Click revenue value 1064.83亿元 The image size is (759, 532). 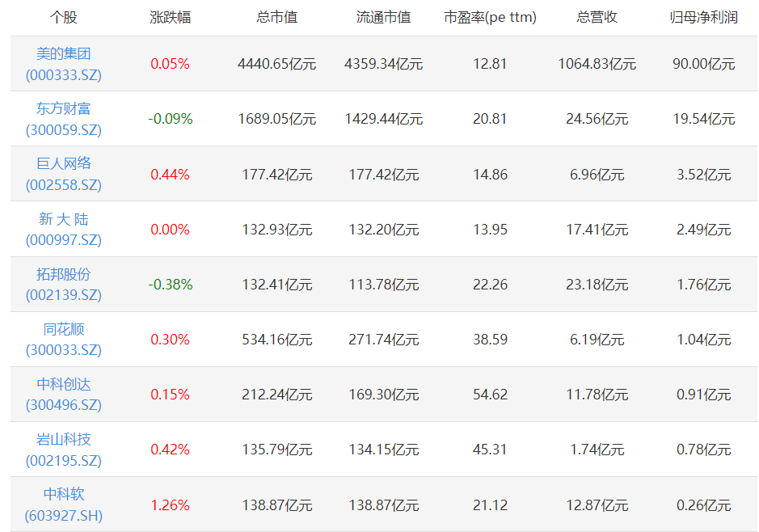(x=597, y=64)
